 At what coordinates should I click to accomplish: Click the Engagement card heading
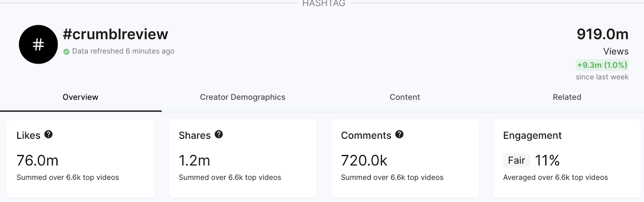tap(532, 136)
